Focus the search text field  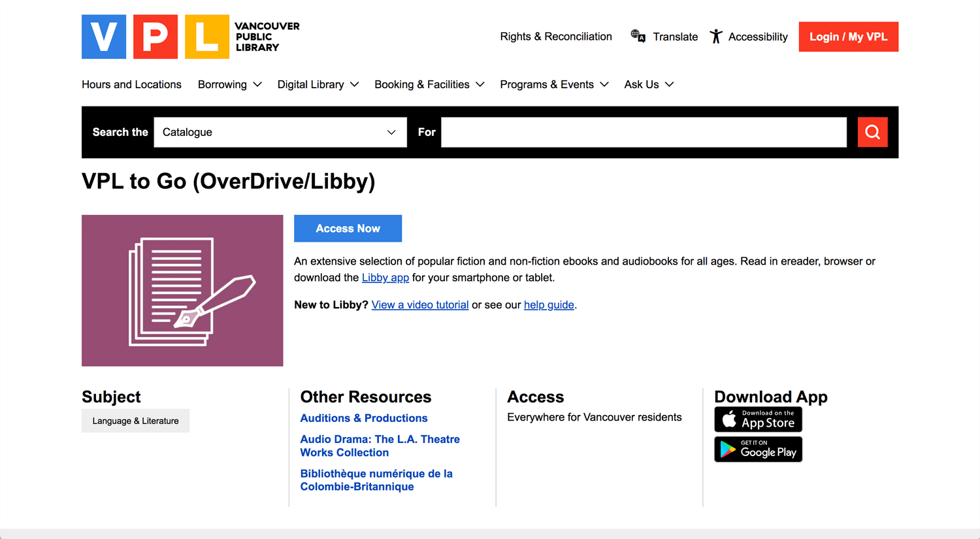[644, 132]
